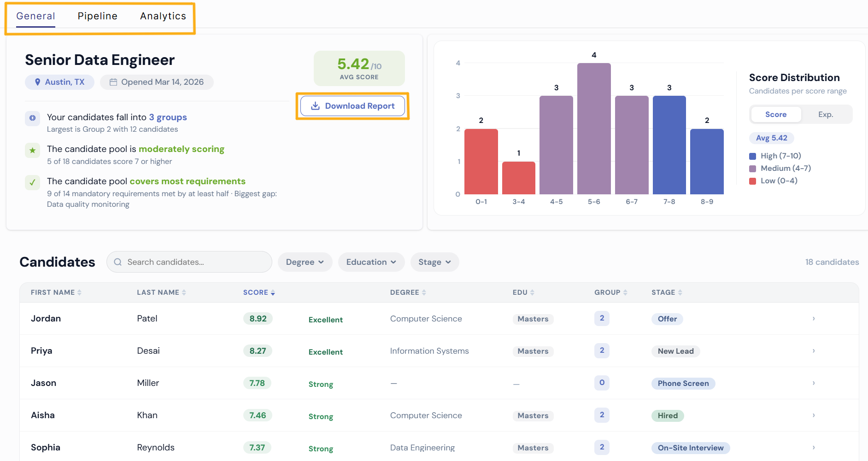Expand Aisha Khan row chevron
Image resolution: width=868 pixels, height=461 pixels.
click(814, 415)
